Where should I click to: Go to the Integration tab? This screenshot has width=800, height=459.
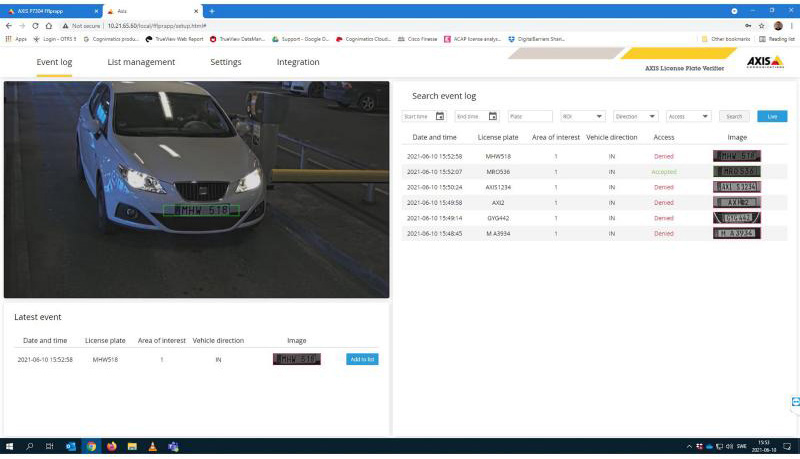[298, 62]
